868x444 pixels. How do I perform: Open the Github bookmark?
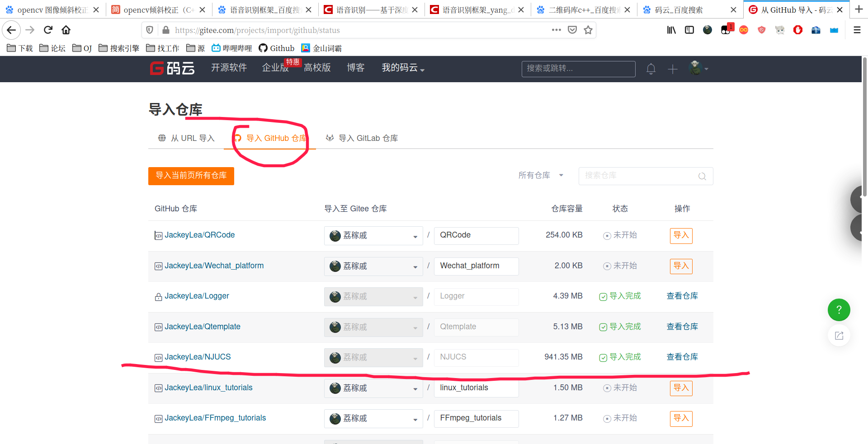(x=276, y=48)
